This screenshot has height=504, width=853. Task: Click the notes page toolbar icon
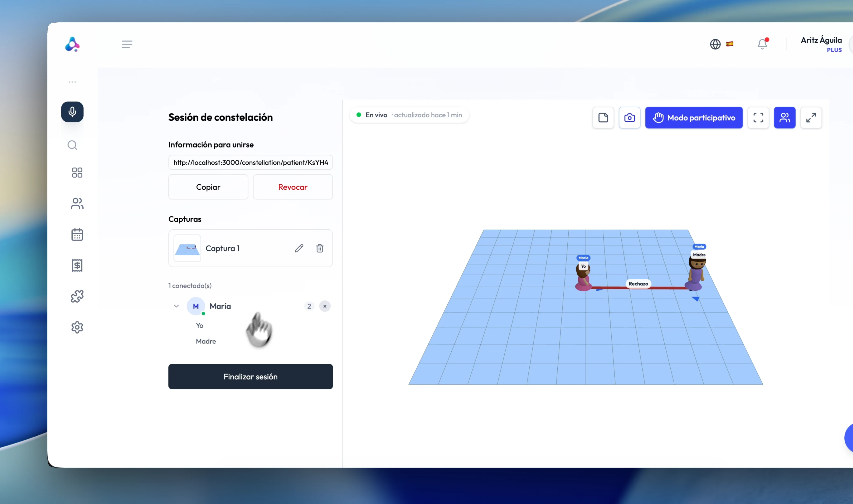tap(603, 118)
